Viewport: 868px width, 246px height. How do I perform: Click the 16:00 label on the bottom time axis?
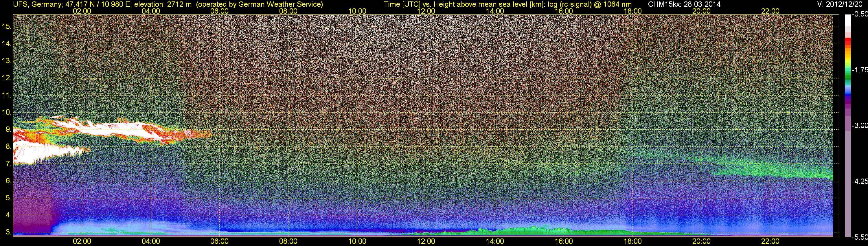564,241
